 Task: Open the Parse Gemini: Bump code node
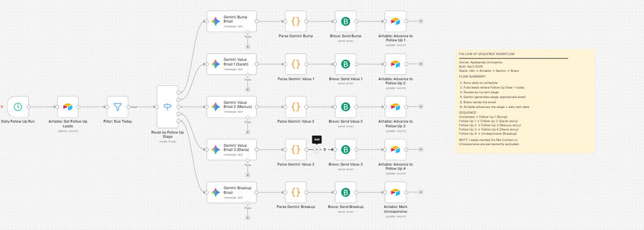[x=296, y=21]
